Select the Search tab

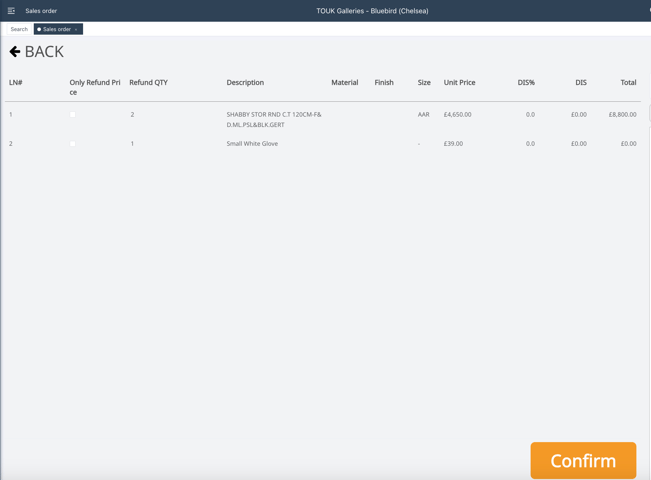[19, 30]
